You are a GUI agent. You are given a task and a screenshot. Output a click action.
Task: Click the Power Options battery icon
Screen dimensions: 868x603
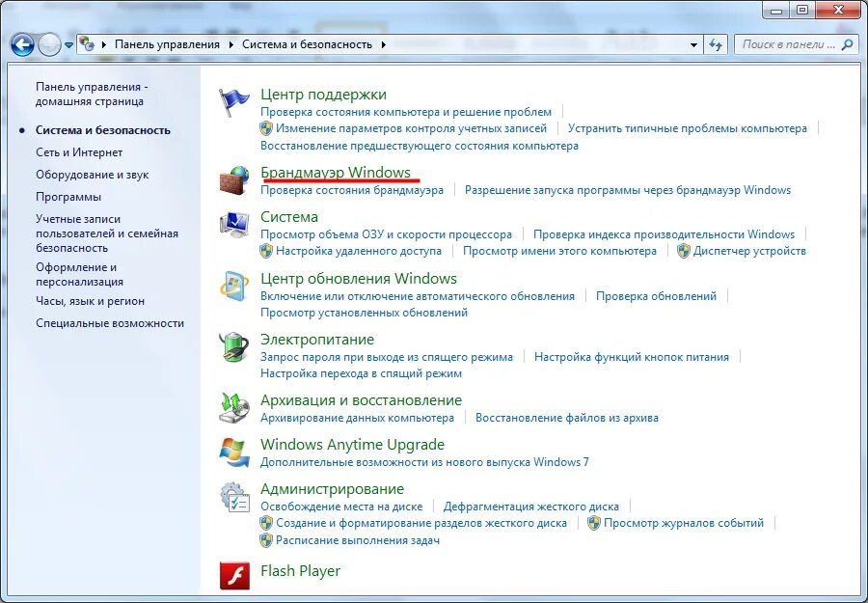[x=234, y=347]
